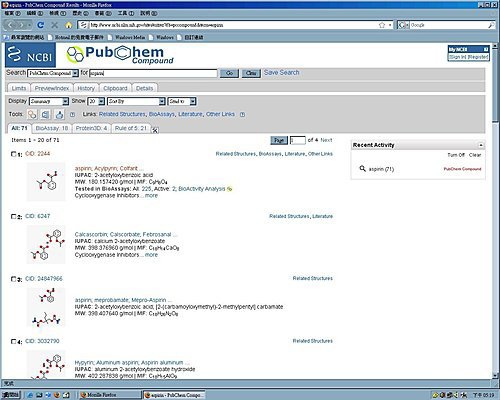Click the page number input field
This screenshot has width=500, height=400.
tap(297, 140)
